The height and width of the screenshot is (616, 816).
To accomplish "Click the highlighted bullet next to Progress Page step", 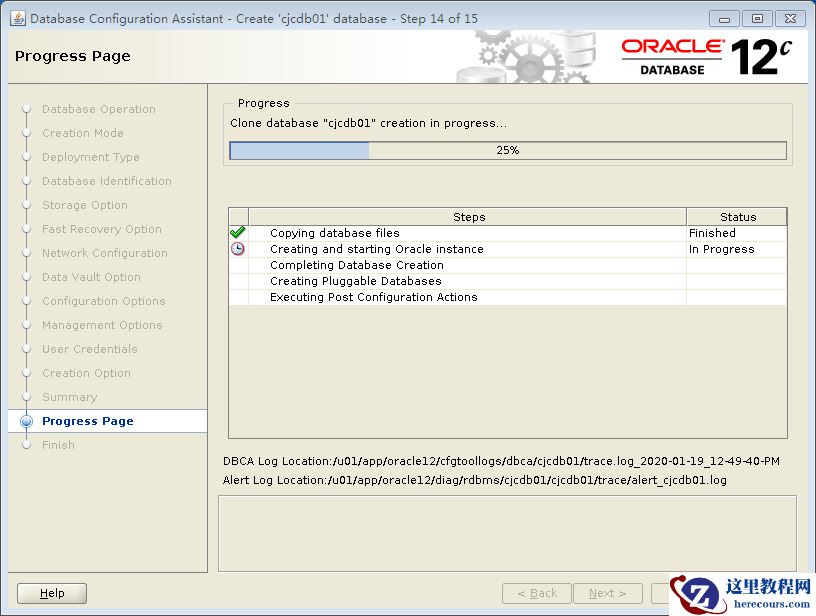I will point(26,421).
